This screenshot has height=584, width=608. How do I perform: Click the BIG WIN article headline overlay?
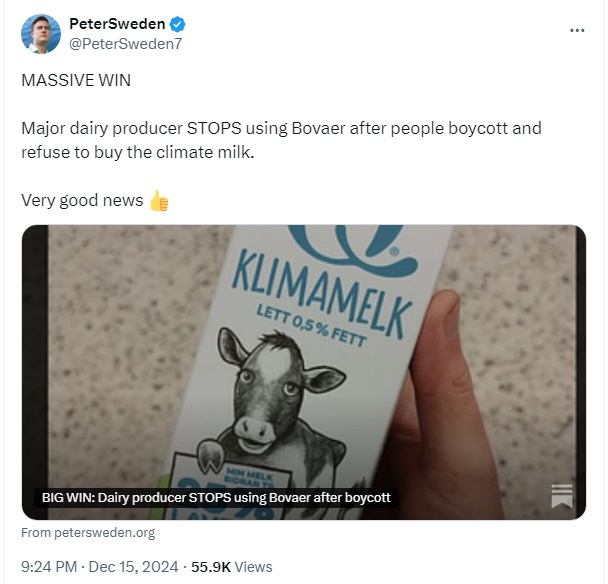(216, 498)
